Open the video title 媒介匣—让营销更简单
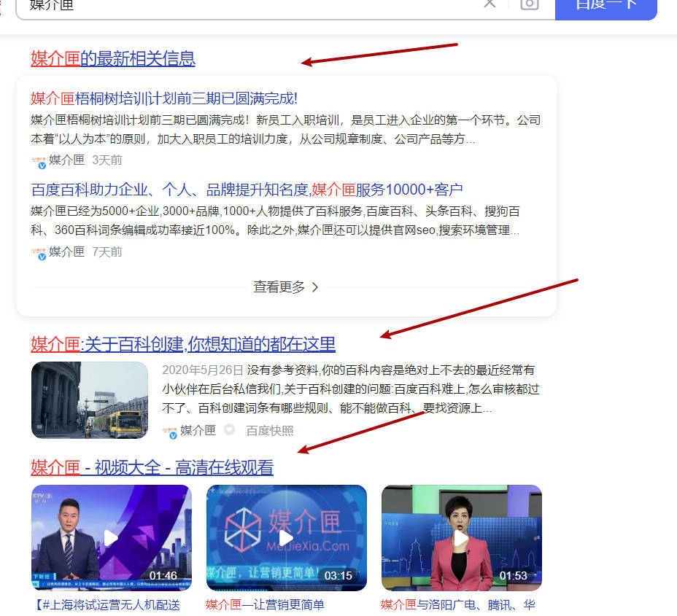The height and width of the screenshot is (616, 677). (x=265, y=605)
